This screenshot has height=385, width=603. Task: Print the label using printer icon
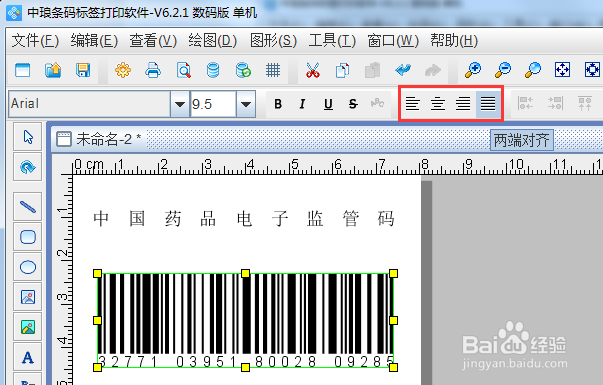tap(153, 70)
